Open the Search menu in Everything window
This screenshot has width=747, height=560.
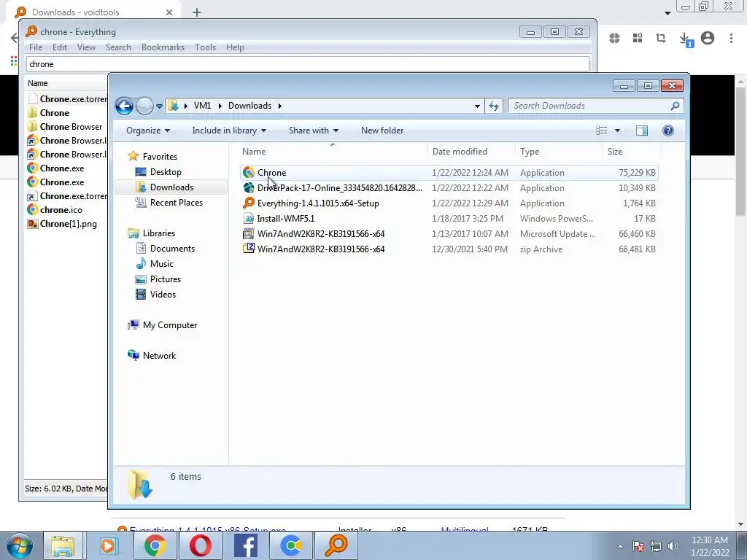118,47
